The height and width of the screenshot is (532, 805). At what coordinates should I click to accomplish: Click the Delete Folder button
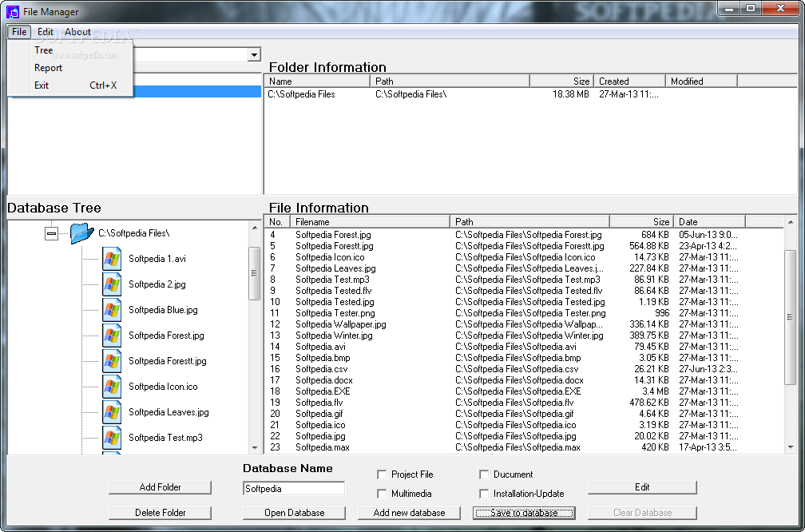pyautogui.click(x=161, y=513)
